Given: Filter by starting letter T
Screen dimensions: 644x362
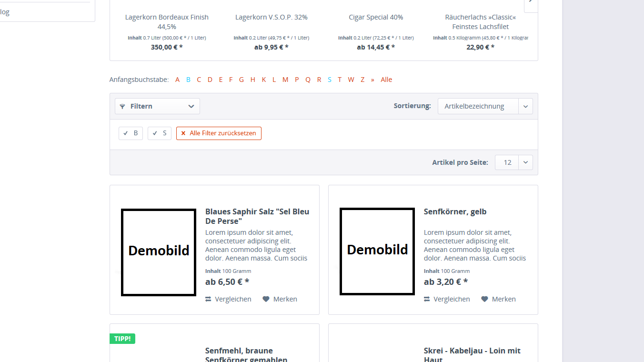Looking at the screenshot, I should tap(340, 80).
